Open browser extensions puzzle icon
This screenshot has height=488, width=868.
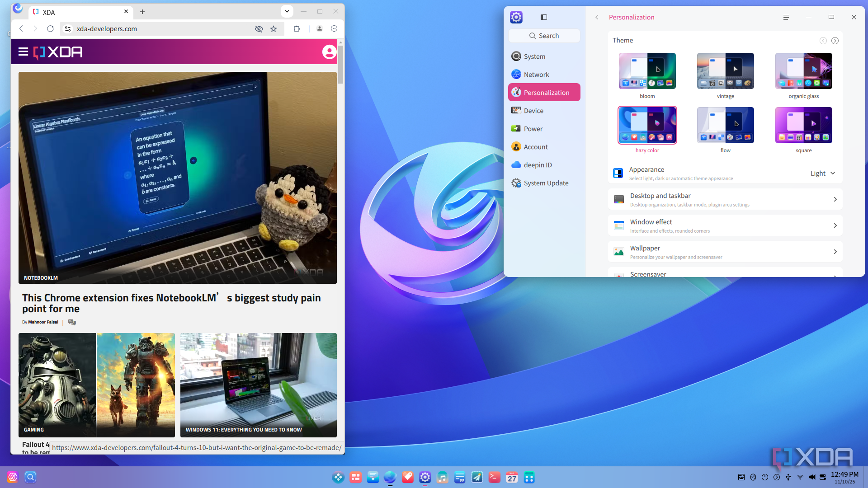(x=297, y=28)
